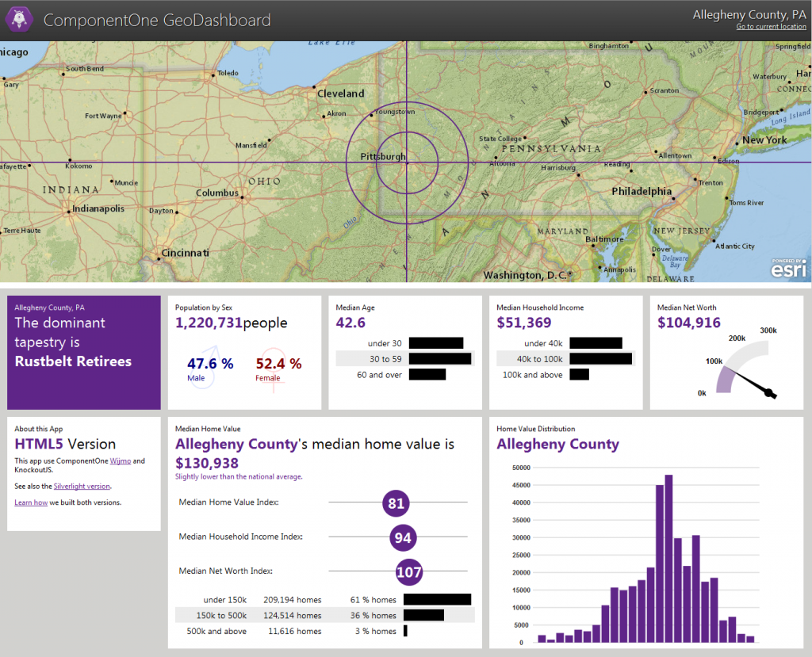Click the Rustbelt Retirees tapestry tile

84,353
